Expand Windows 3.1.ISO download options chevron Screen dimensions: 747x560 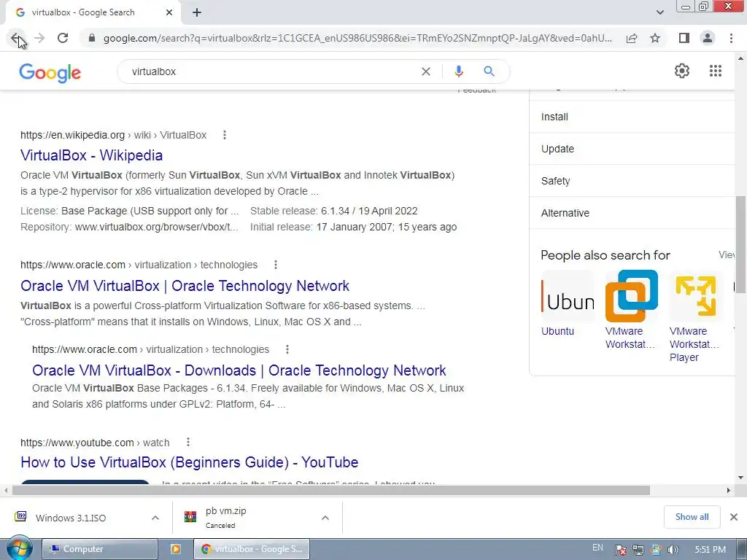click(155, 518)
